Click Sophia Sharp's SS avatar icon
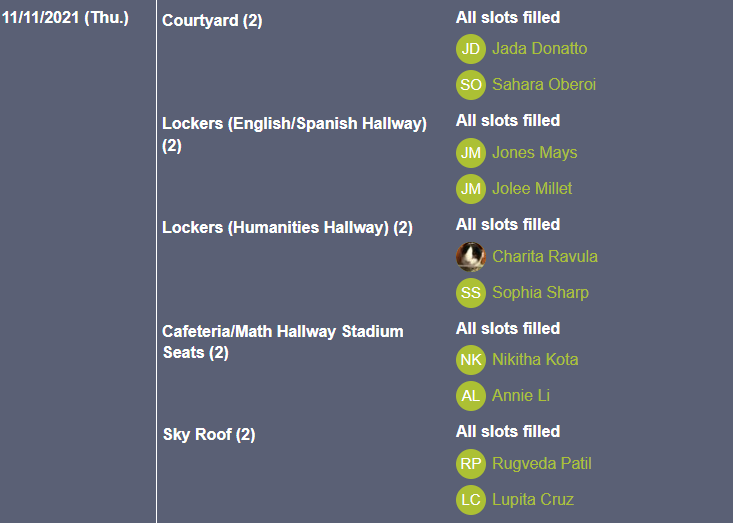The height and width of the screenshot is (524, 734). (471, 293)
